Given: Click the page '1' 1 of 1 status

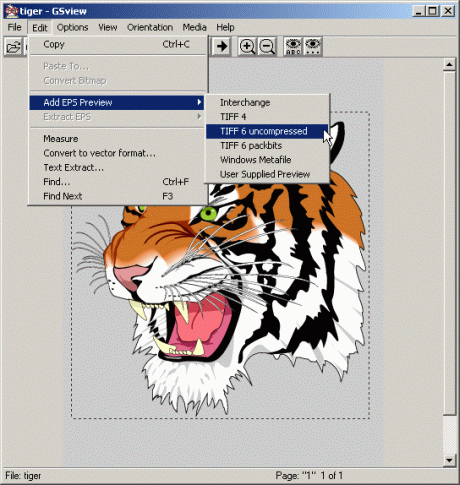Looking at the screenshot, I should (x=309, y=476).
